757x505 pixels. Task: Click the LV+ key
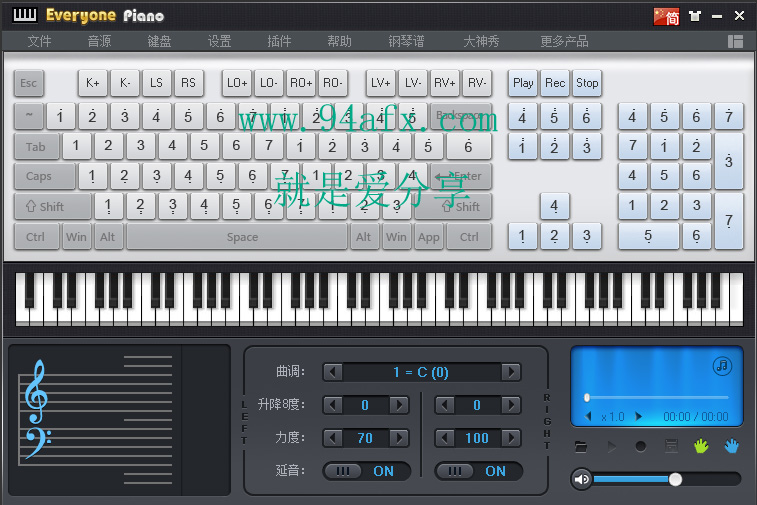tap(380, 83)
